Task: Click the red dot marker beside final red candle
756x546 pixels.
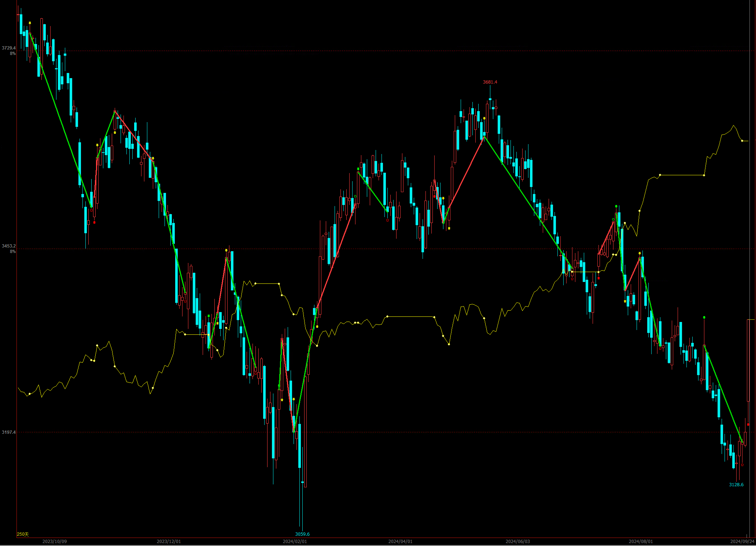Action: coord(748,424)
